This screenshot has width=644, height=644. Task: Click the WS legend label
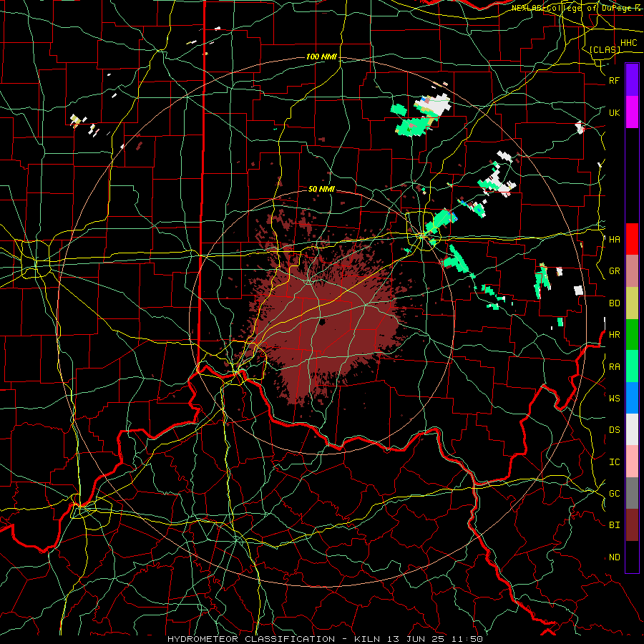[x=614, y=398]
